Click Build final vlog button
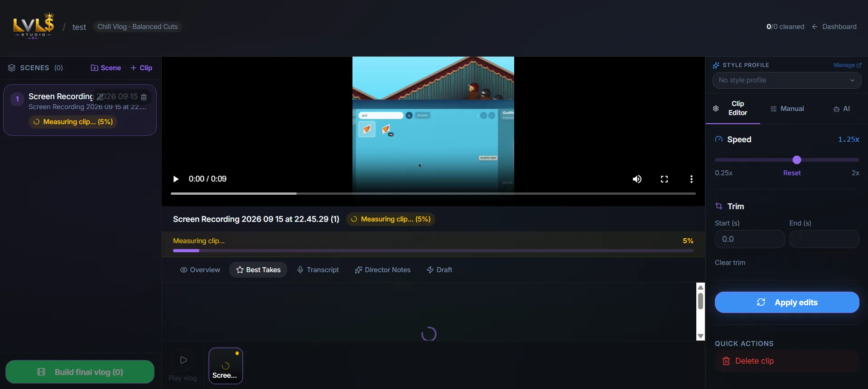This screenshot has width=868, height=389. coord(80,372)
